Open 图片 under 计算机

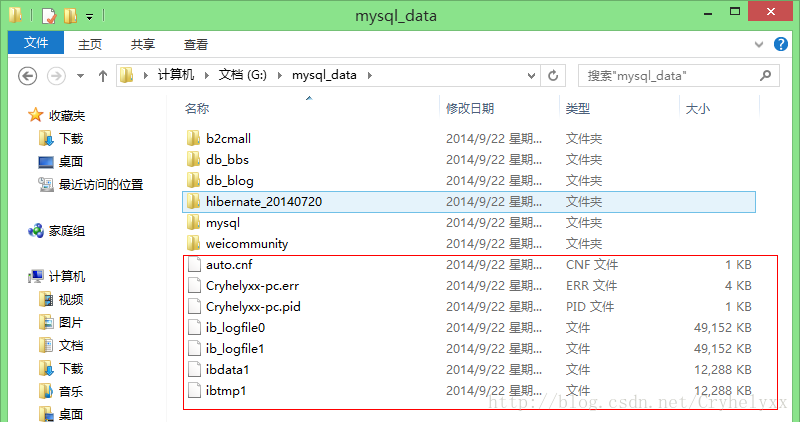(61, 322)
